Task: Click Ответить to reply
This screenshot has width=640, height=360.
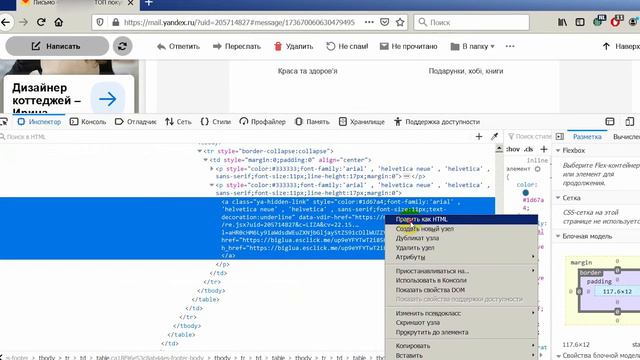Action: click(x=178, y=46)
